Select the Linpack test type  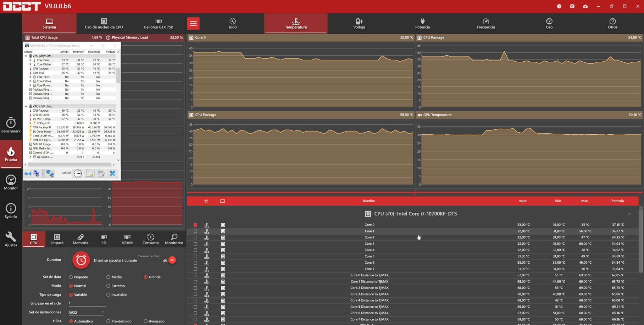pos(57,239)
